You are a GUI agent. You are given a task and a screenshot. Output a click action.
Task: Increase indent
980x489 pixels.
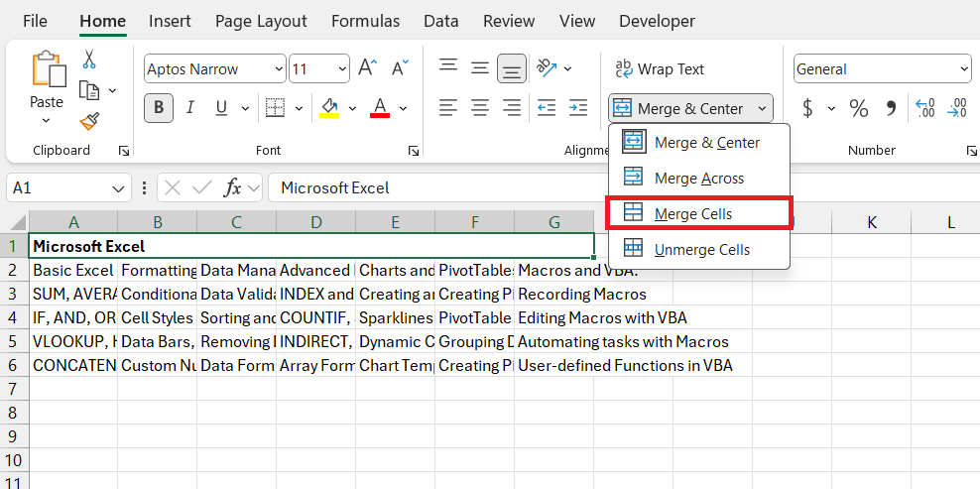coord(578,108)
